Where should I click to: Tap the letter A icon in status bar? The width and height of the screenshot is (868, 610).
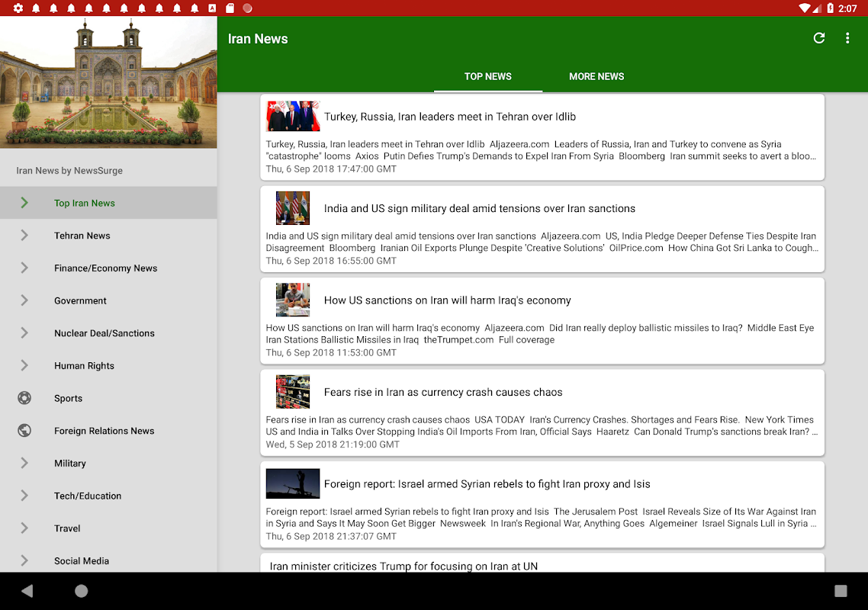[x=212, y=8]
